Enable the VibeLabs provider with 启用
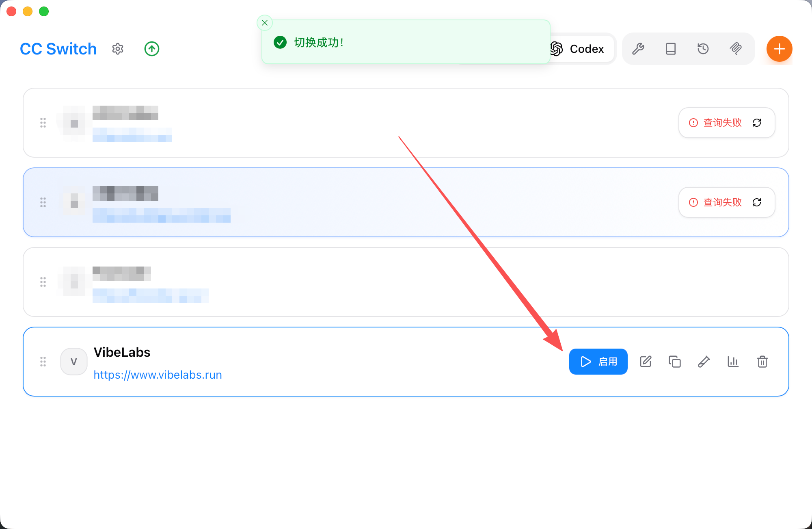 pos(598,362)
